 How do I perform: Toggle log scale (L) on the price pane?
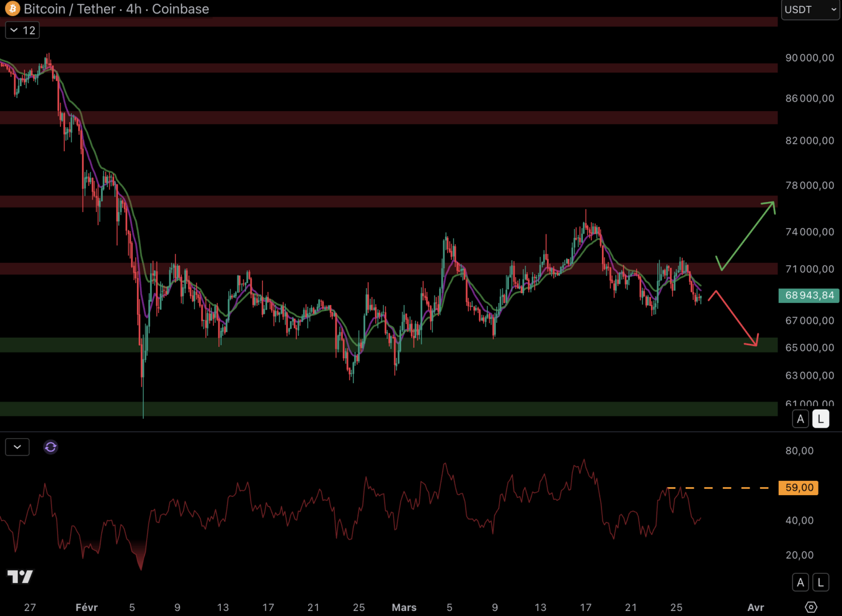[820, 419]
